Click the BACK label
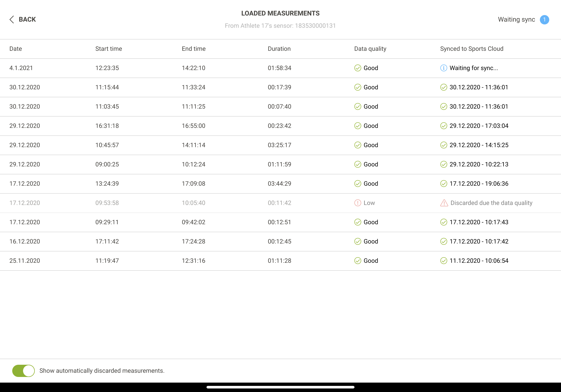Screen dimensions: 561x392 point(27,20)
